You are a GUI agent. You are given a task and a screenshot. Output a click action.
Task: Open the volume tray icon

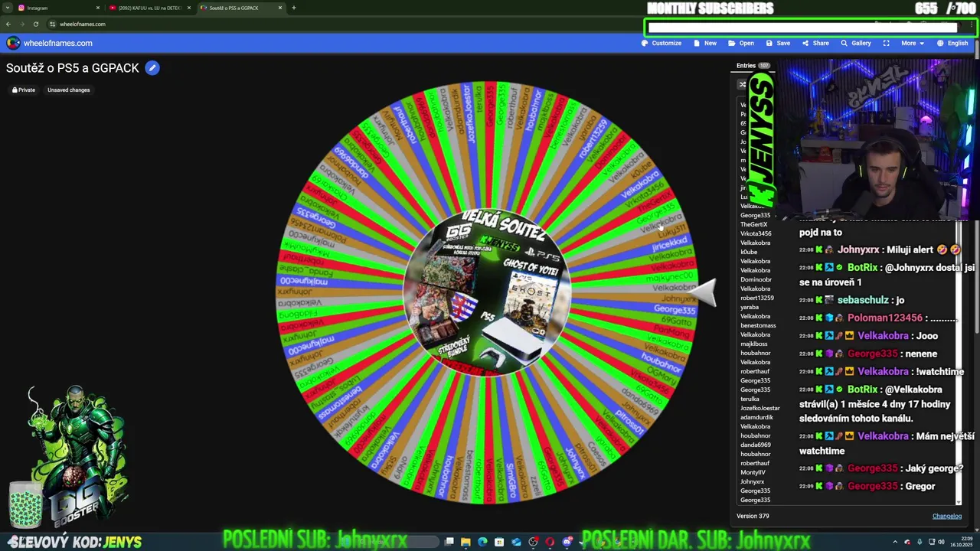(941, 542)
